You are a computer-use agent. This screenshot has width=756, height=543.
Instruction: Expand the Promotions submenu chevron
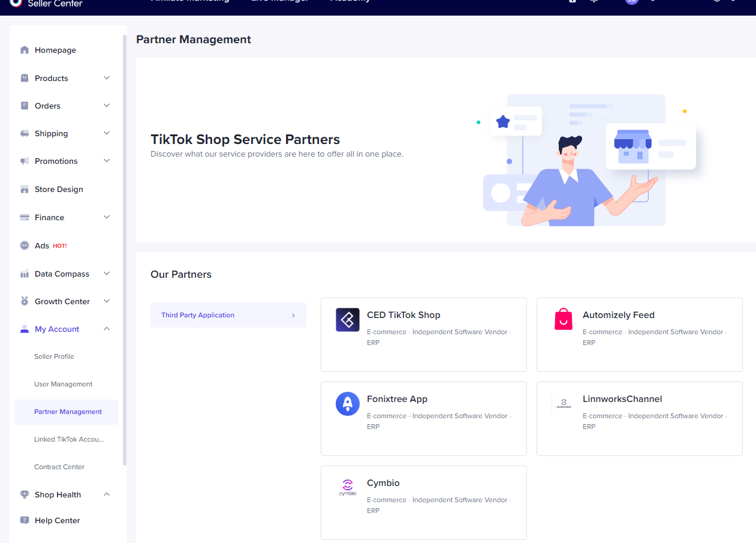tap(107, 161)
